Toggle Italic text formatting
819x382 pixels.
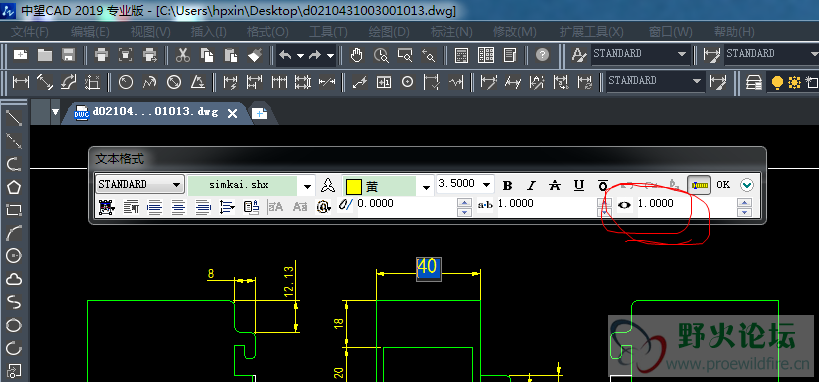[531, 186]
